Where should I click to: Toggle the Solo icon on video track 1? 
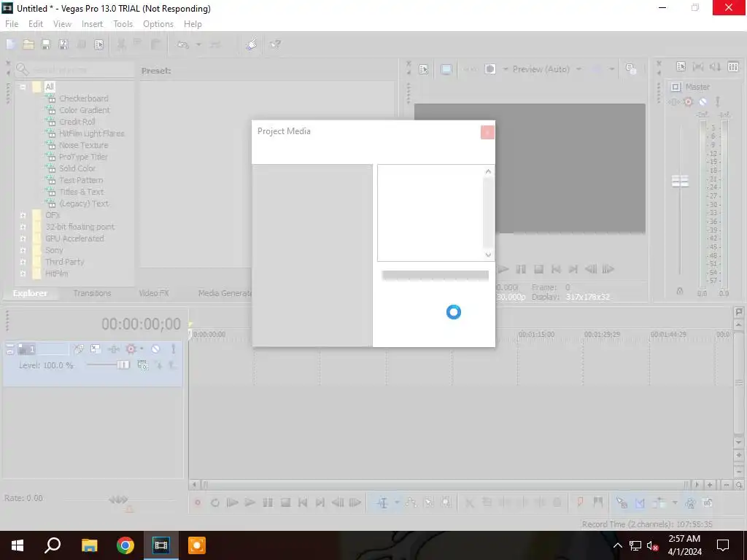click(174, 349)
